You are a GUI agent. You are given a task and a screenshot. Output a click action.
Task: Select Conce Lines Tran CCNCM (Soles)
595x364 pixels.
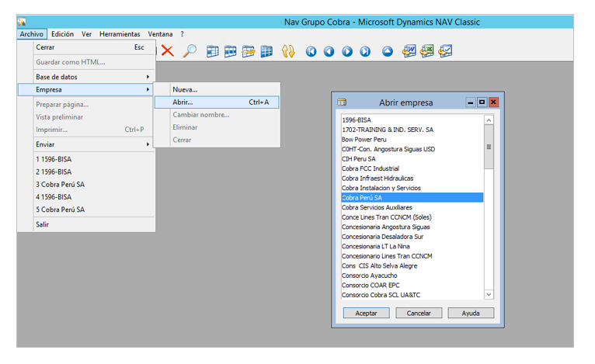412,217
